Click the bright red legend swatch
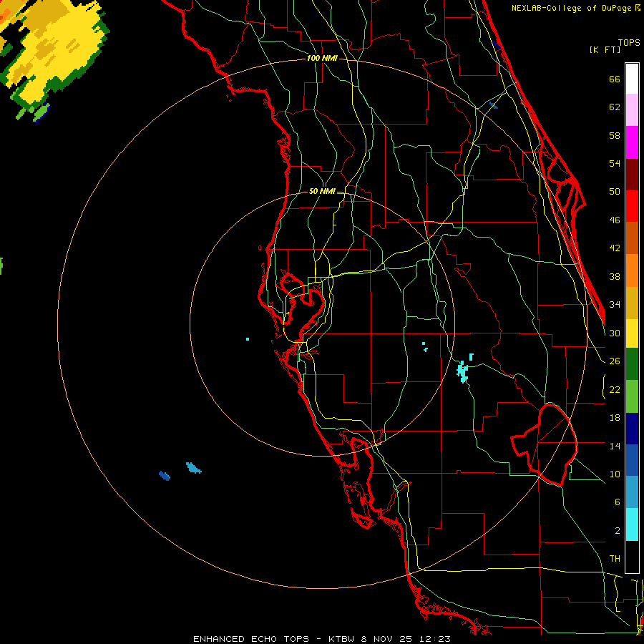Viewport: 644px width, 644px height. tap(632, 206)
